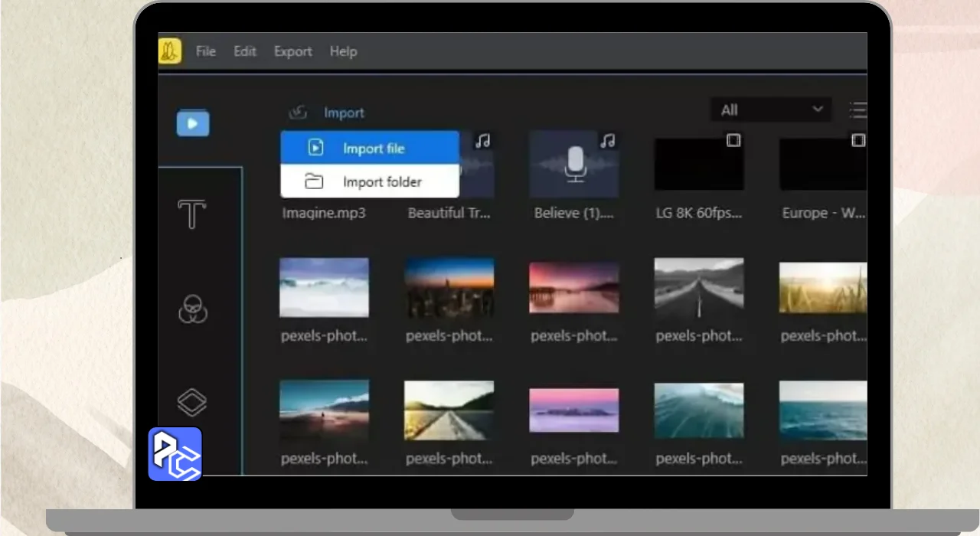Select the pink sunset pier photo
This screenshot has height=536, width=980.
tap(574, 288)
